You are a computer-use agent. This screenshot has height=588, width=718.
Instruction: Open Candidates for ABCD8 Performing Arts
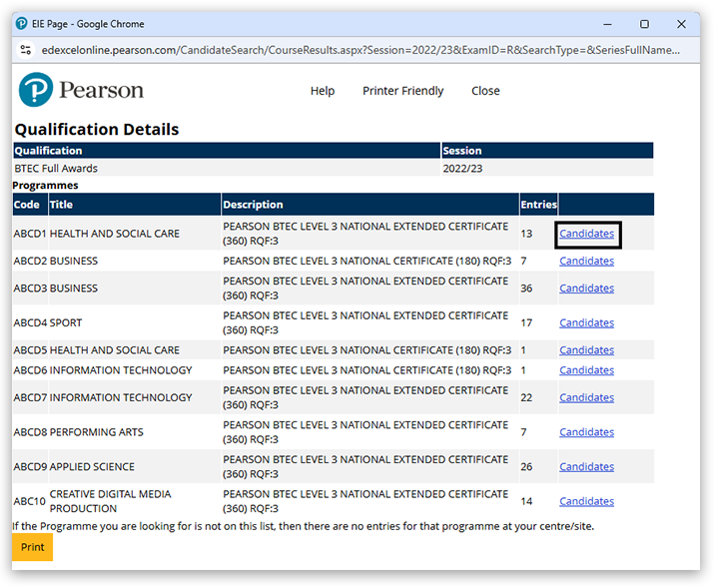click(x=586, y=432)
